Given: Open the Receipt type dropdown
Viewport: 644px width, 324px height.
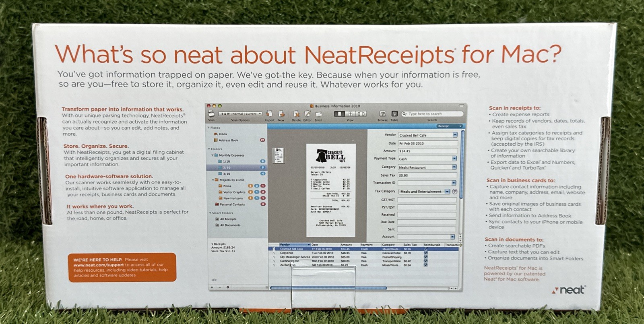Looking at the screenshot, I should pyautogui.click(x=450, y=126).
